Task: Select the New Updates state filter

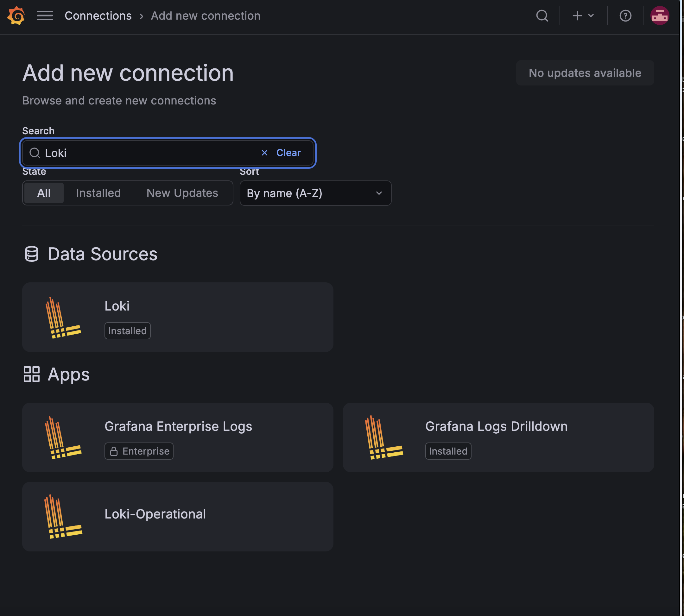Action: coord(182,193)
